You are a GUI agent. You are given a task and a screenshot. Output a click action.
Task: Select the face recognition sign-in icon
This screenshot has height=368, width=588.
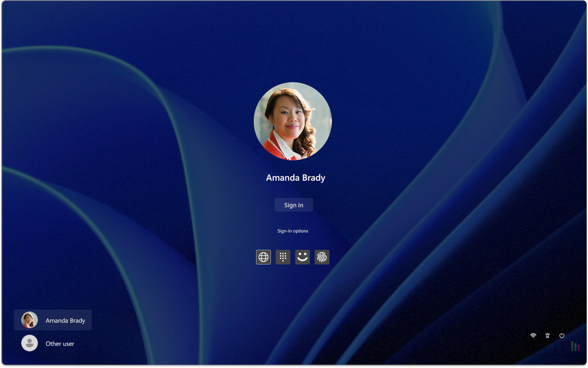pos(302,257)
